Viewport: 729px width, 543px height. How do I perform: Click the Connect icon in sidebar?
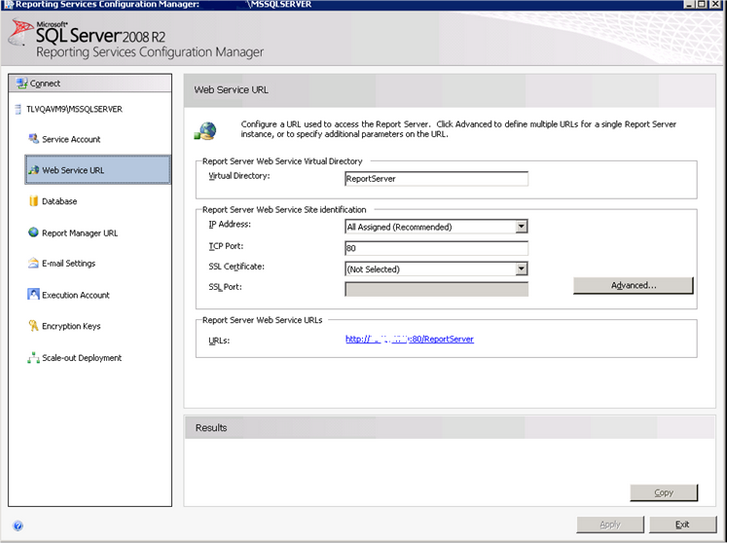coord(21,83)
